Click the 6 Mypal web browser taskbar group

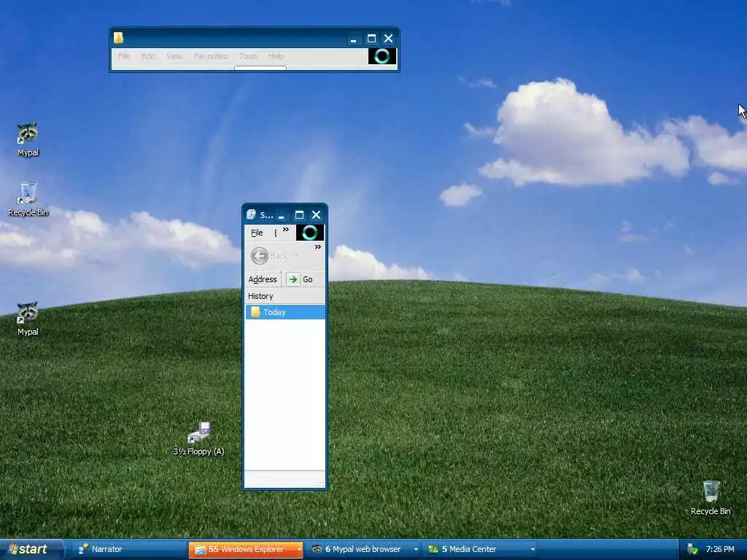tap(364, 550)
